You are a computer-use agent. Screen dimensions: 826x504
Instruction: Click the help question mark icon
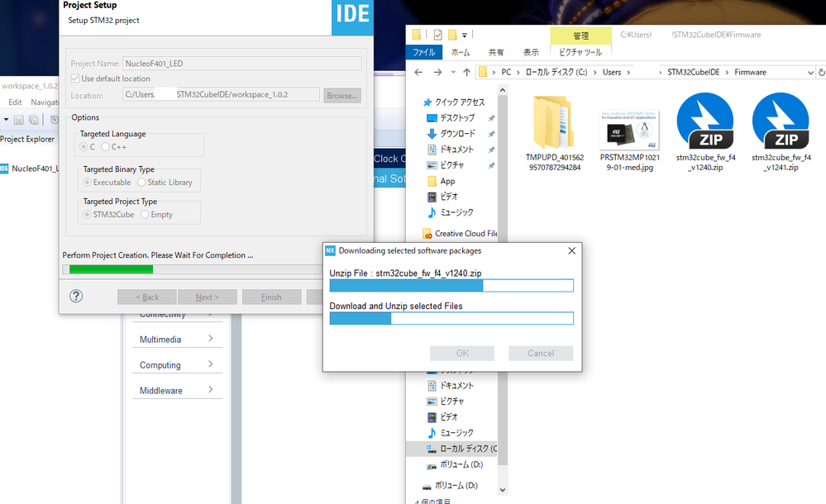(x=76, y=296)
